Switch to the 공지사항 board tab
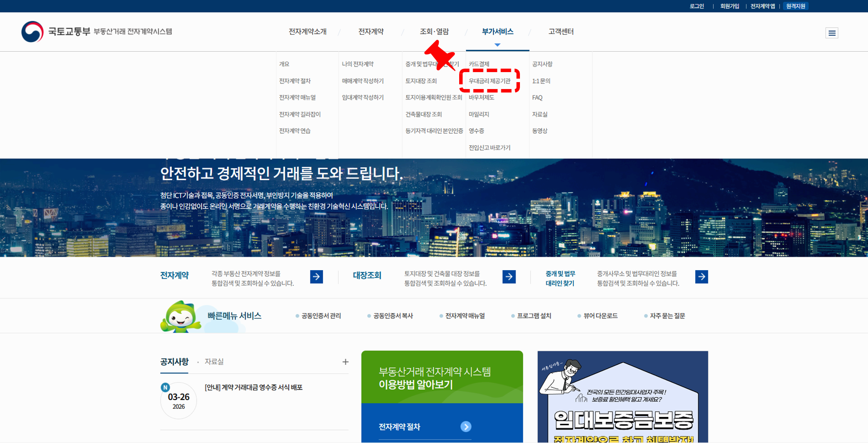 coord(174,362)
